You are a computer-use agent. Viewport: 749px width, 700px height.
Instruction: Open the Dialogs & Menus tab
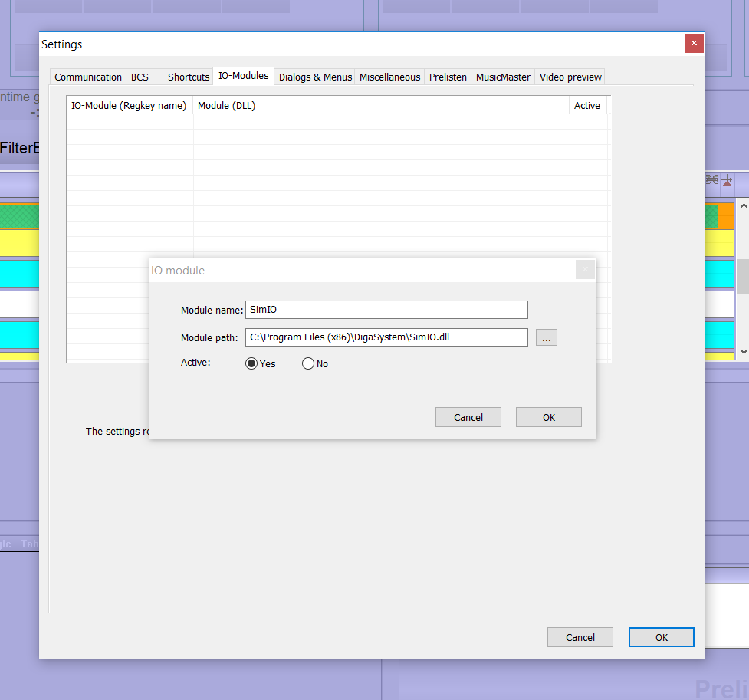pos(315,77)
